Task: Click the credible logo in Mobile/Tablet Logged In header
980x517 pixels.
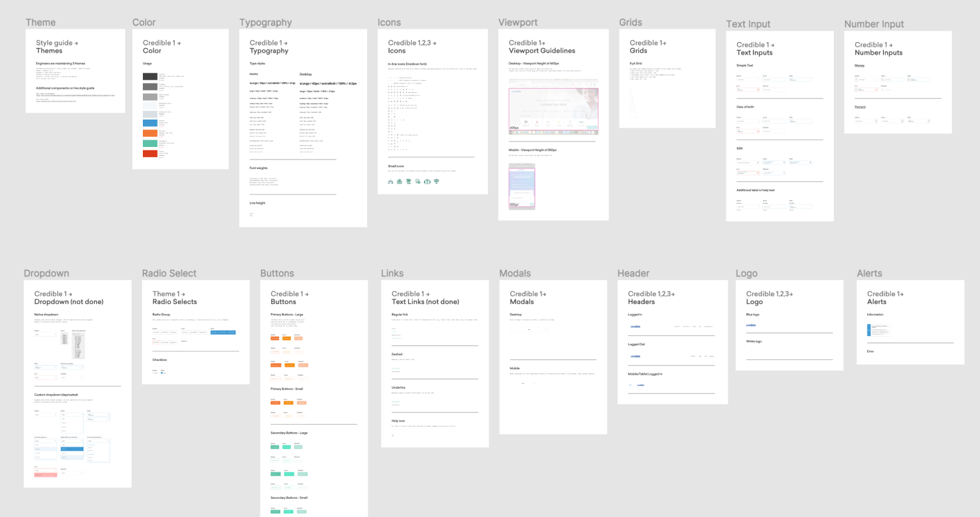Action: pyautogui.click(x=640, y=385)
